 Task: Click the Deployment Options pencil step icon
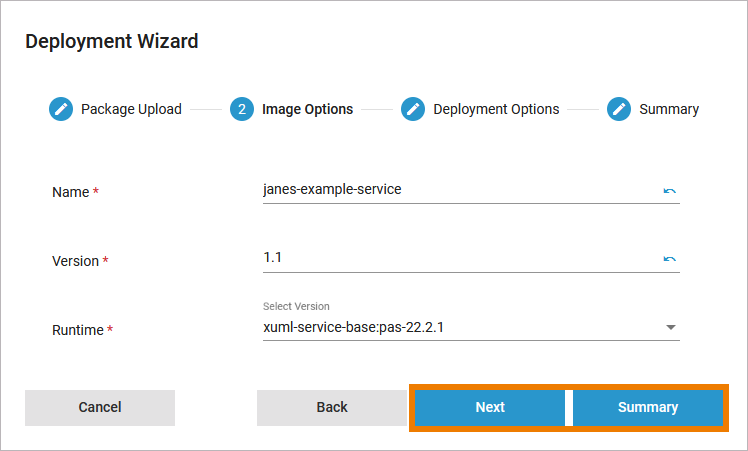(x=413, y=109)
